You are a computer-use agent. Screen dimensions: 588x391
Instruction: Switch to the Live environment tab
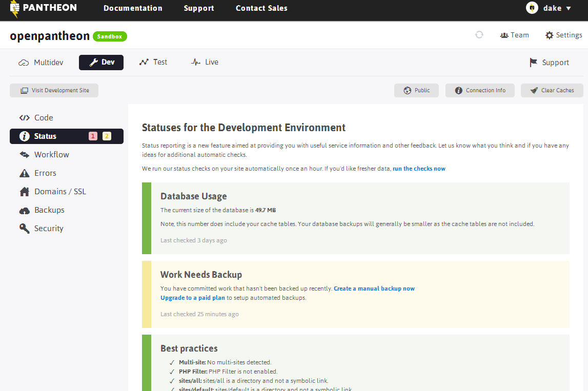tap(205, 62)
